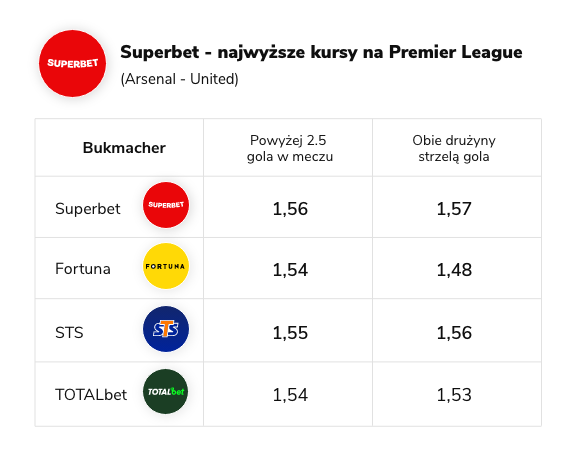The width and height of the screenshot is (570, 459).
Task: Open the Fortuna bookmaker name
Action: [83, 269]
